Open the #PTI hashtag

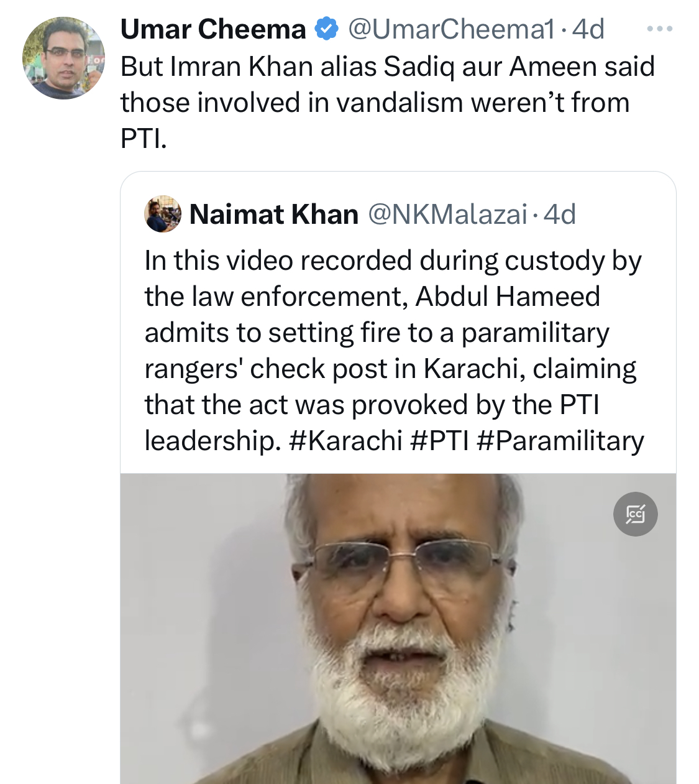[440, 441]
